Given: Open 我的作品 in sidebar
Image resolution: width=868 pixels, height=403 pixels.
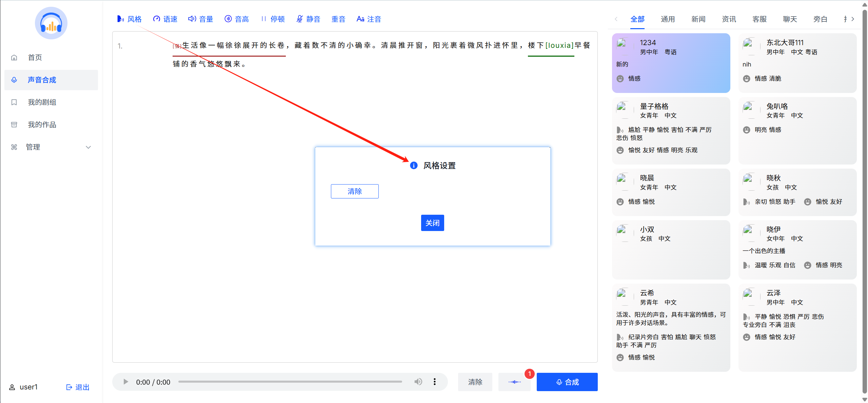Looking at the screenshot, I should (51, 124).
